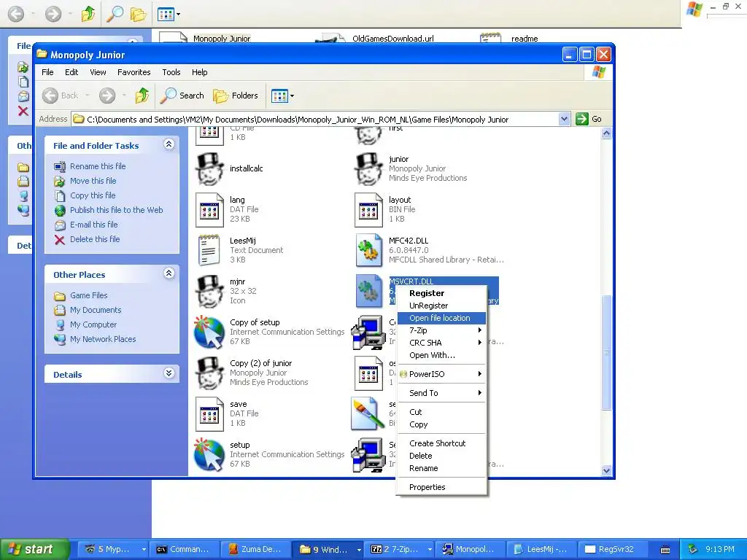
Task: Select the setup Internet Communication Settings icon
Action: pyautogui.click(x=209, y=455)
